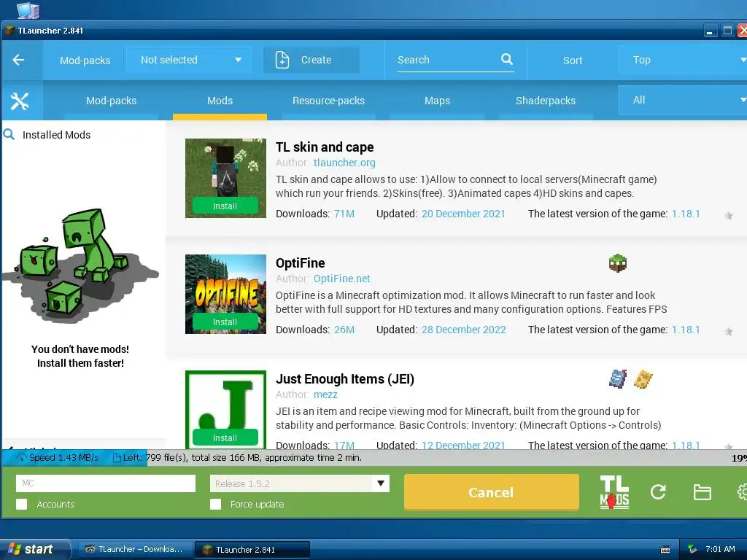Click the grass block icon on OptiFine
747x560 pixels.
[x=617, y=262]
